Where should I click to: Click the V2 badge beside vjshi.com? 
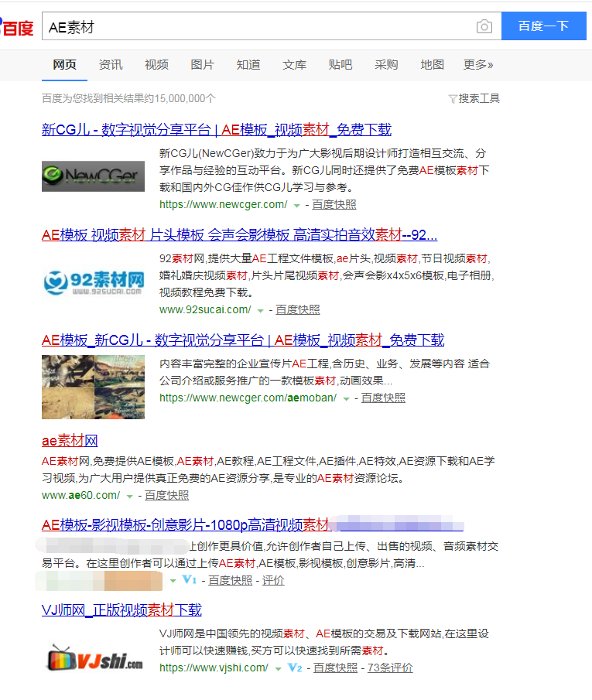click(x=295, y=668)
